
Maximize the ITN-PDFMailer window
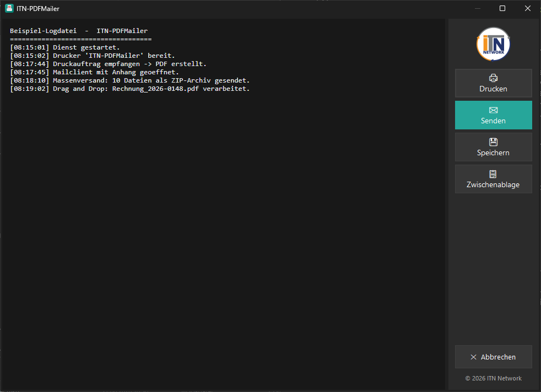coord(502,8)
